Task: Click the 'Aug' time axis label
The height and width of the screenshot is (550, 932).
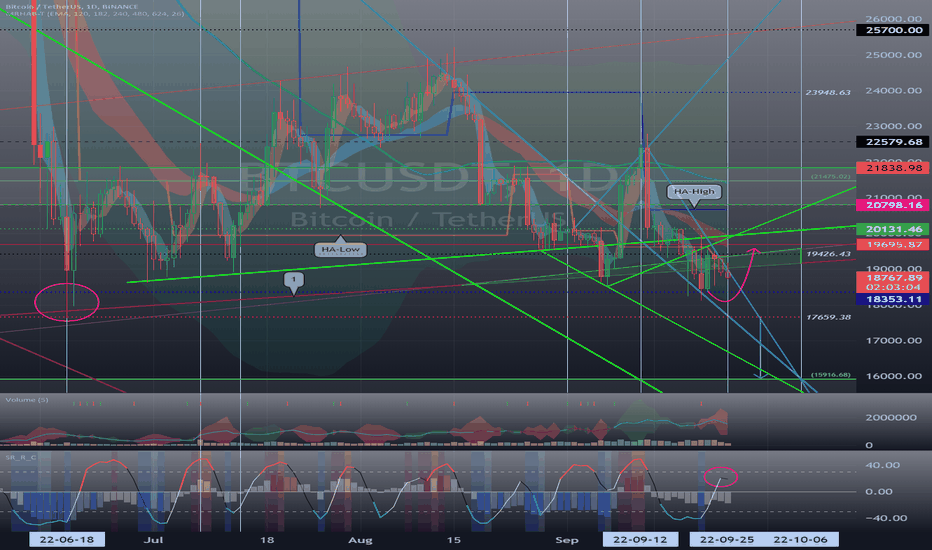Action: click(360, 540)
